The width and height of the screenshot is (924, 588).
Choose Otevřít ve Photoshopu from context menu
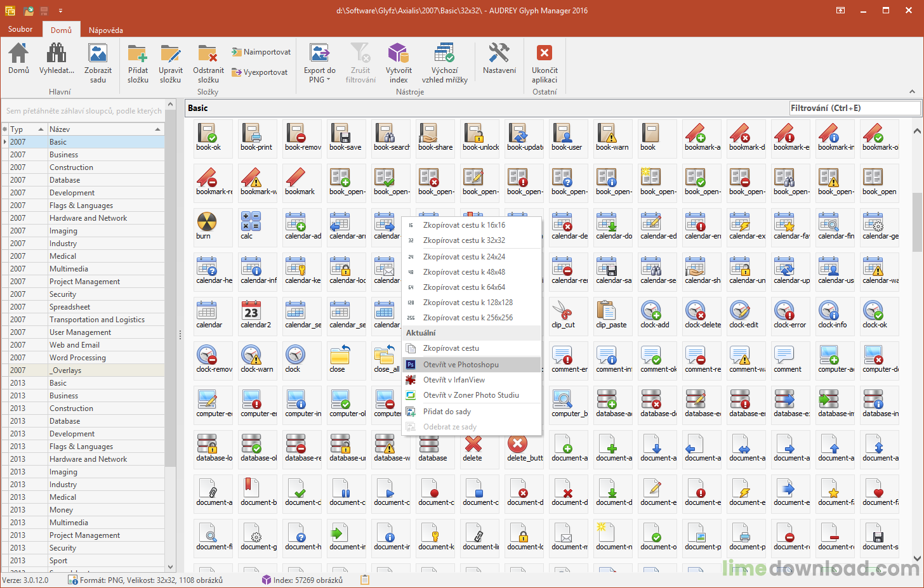click(461, 365)
